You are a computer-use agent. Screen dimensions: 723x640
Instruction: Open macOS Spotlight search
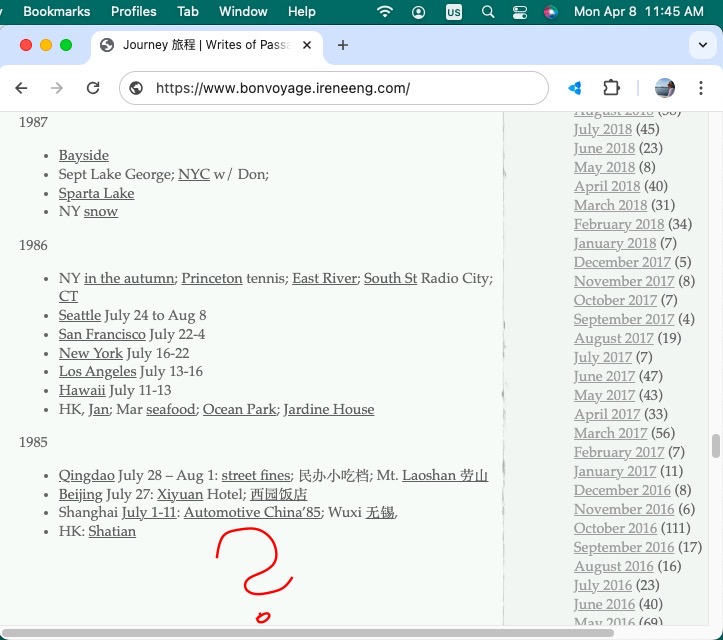point(488,12)
